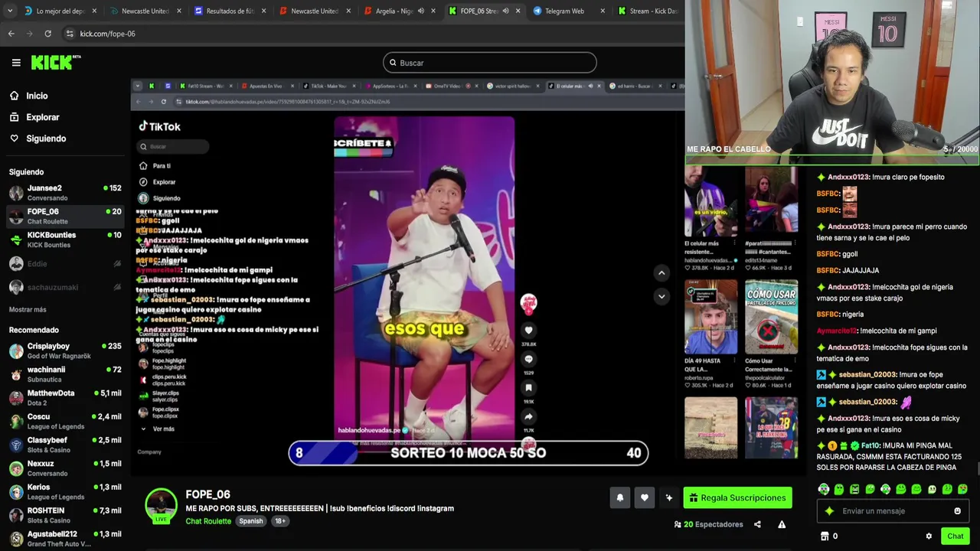
Task: Toggle follow heart for FOPE_06
Action: pos(645,497)
